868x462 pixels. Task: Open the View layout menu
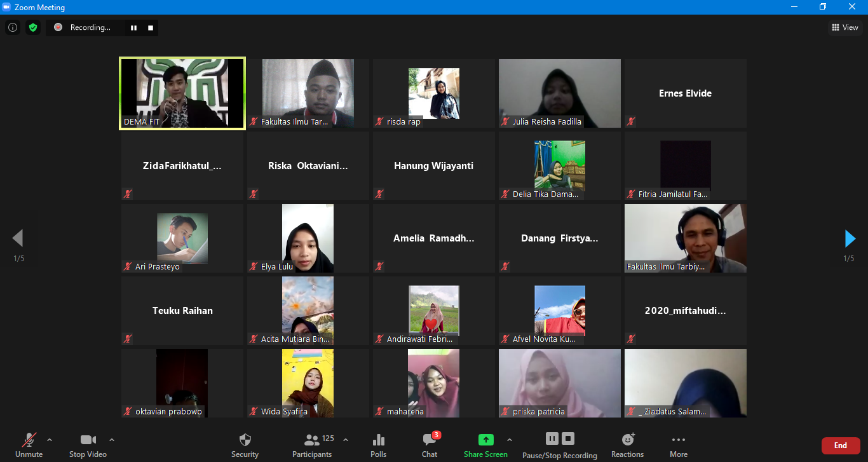pos(845,27)
